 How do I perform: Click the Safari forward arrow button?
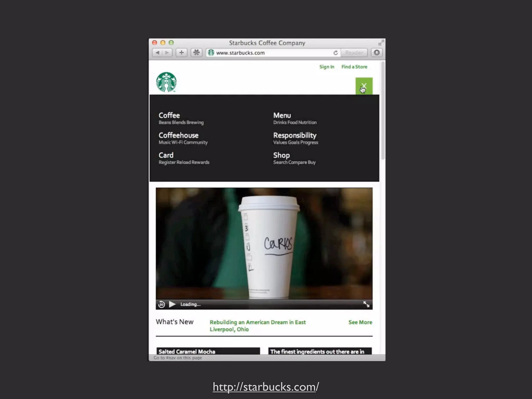167,53
